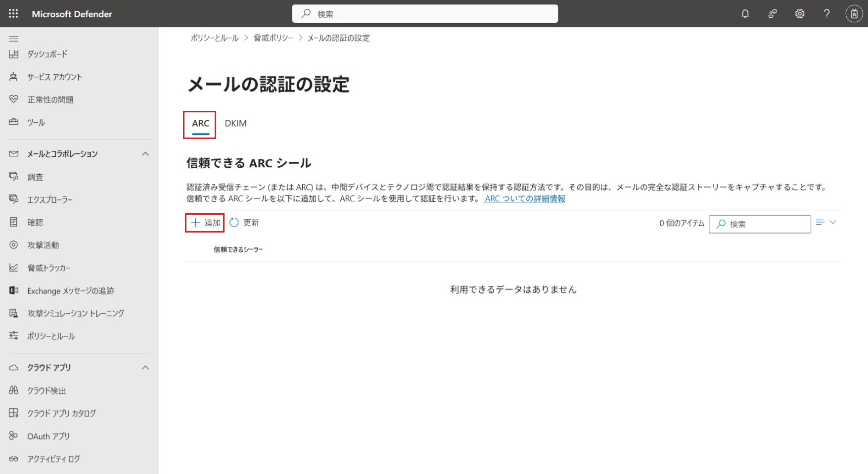Switch to the DKIM tab
The height and width of the screenshot is (474, 868).
235,124
